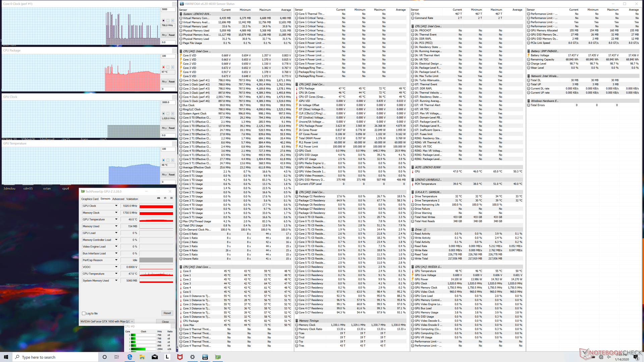Select HWiNFO icon on taskbar
The image size is (644, 362).
click(205, 357)
